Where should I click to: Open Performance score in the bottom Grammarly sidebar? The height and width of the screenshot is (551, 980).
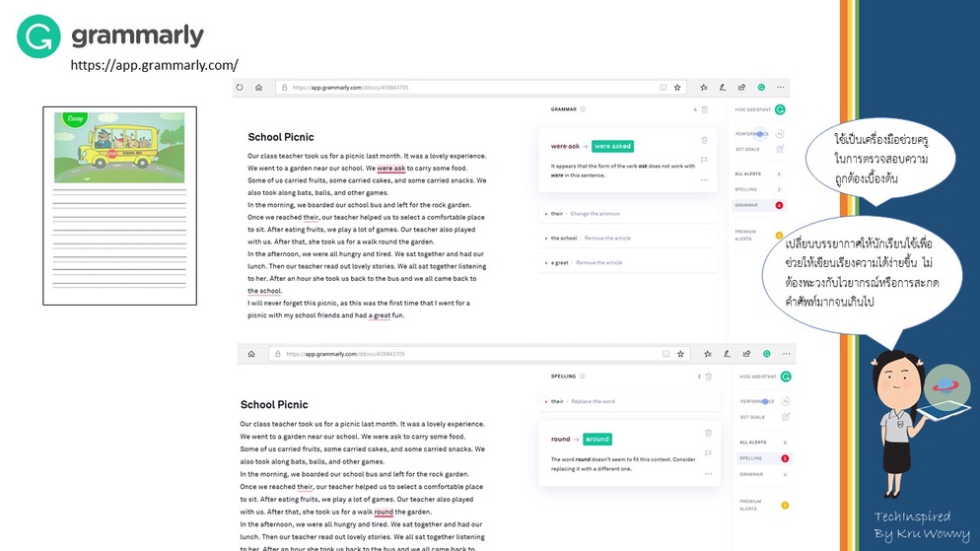point(764,401)
